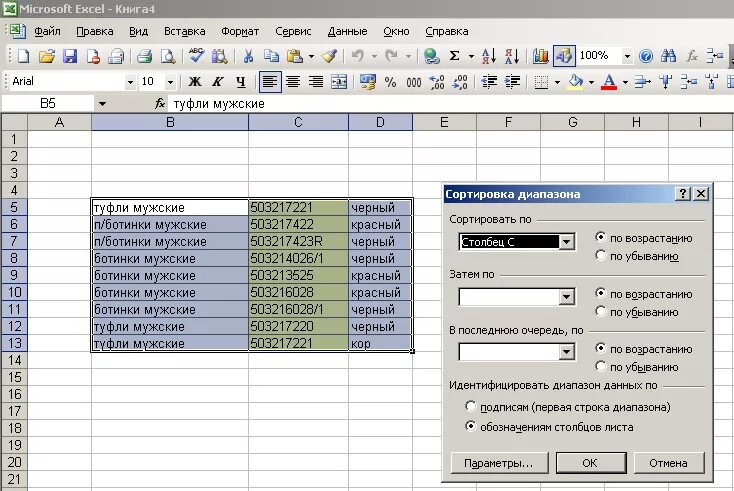Open the font size 10 dropdown
The width and height of the screenshot is (734, 491).
(170, 82)
